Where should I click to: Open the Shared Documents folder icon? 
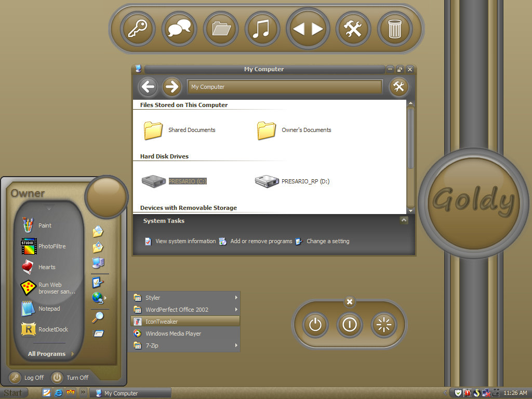(153, 130)
